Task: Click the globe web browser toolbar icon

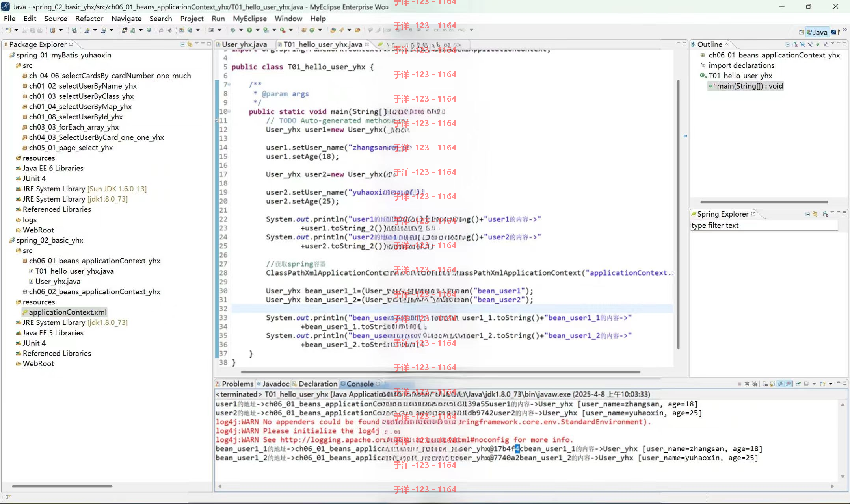Action: [x=149, y=30]
